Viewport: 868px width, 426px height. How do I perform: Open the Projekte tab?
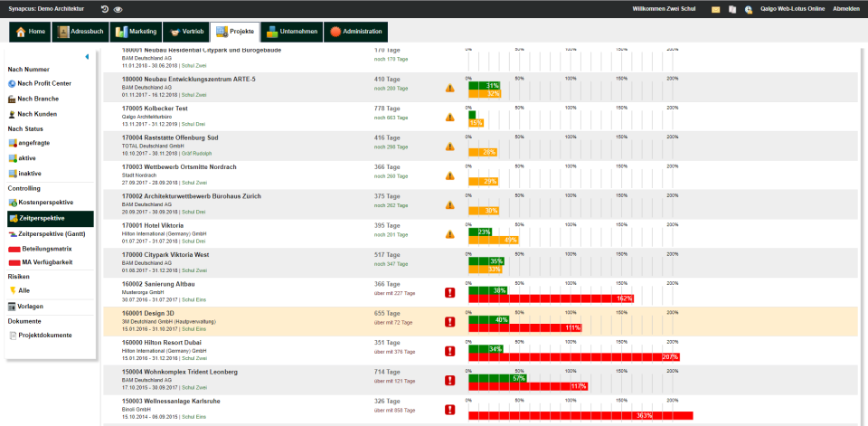(235, 32)
